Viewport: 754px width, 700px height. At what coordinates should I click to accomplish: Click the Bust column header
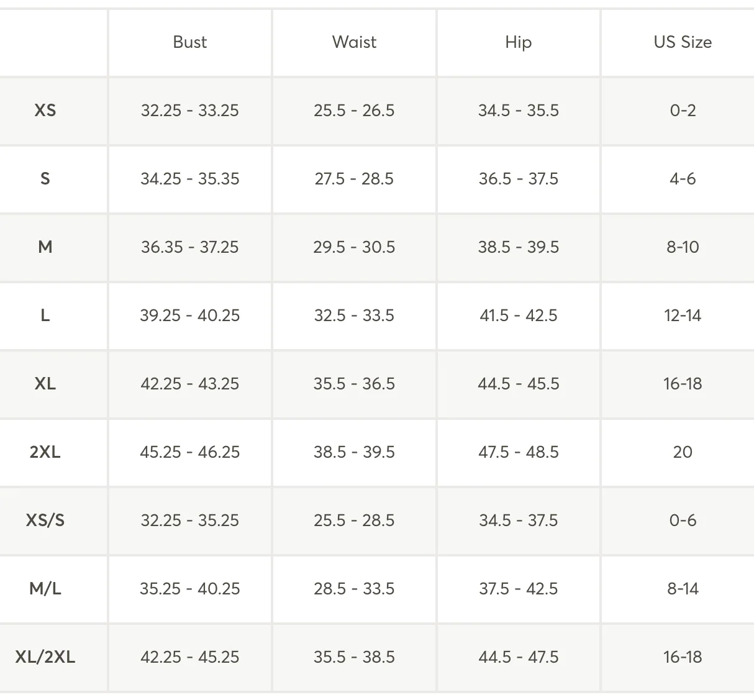tap(189, 42)
